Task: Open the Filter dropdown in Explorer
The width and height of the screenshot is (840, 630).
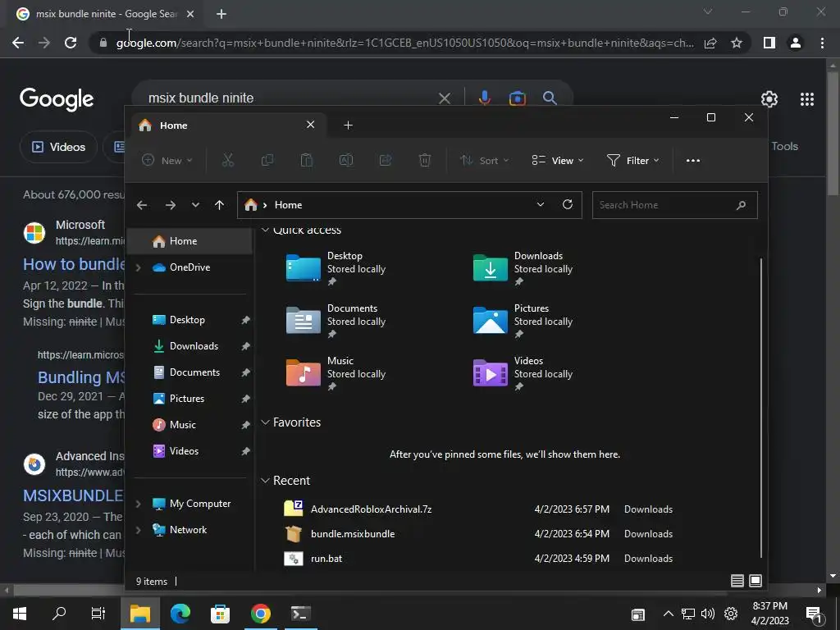Action: (x=632, y=160)
